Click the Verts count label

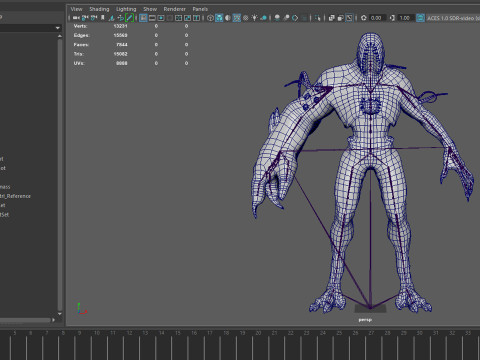[80, 26]
